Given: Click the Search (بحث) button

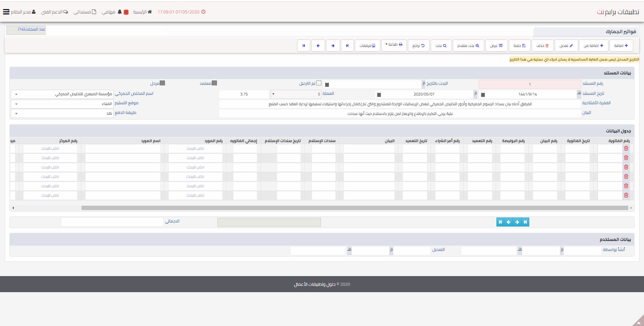Looking at the screenshot, I should 441,46.
